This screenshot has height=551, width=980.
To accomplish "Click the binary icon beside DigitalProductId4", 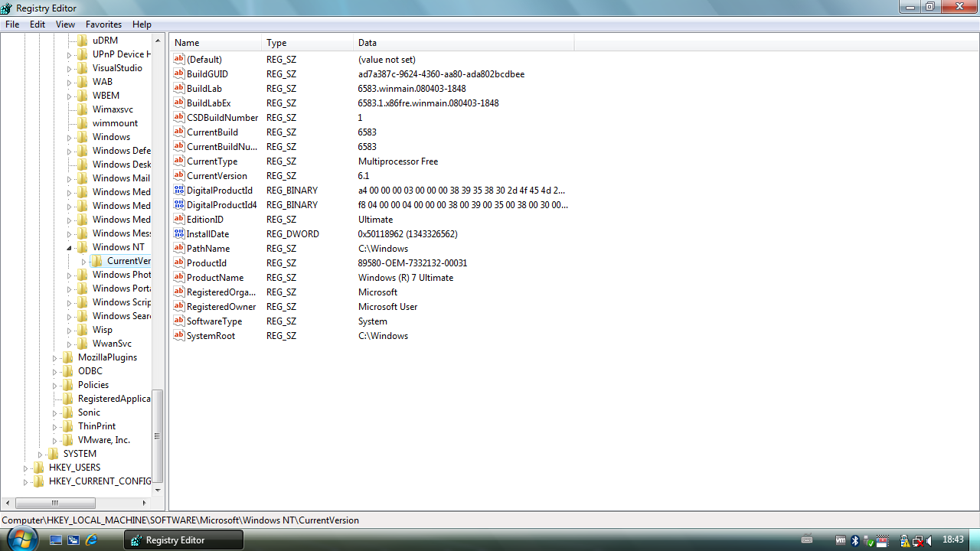I will 179,205.
